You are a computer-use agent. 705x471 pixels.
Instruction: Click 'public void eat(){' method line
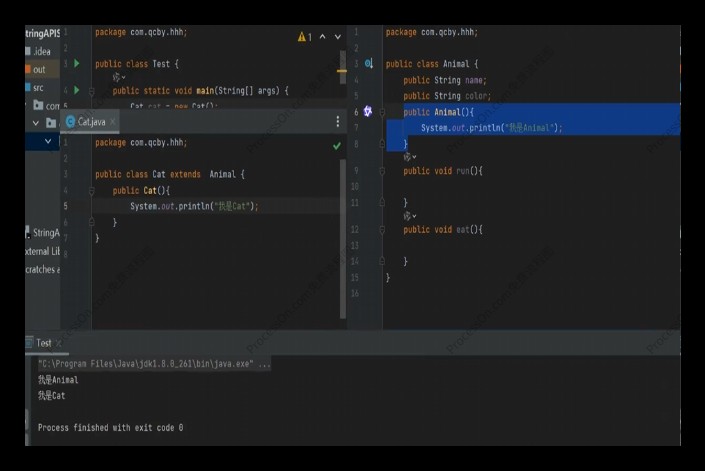443,230
